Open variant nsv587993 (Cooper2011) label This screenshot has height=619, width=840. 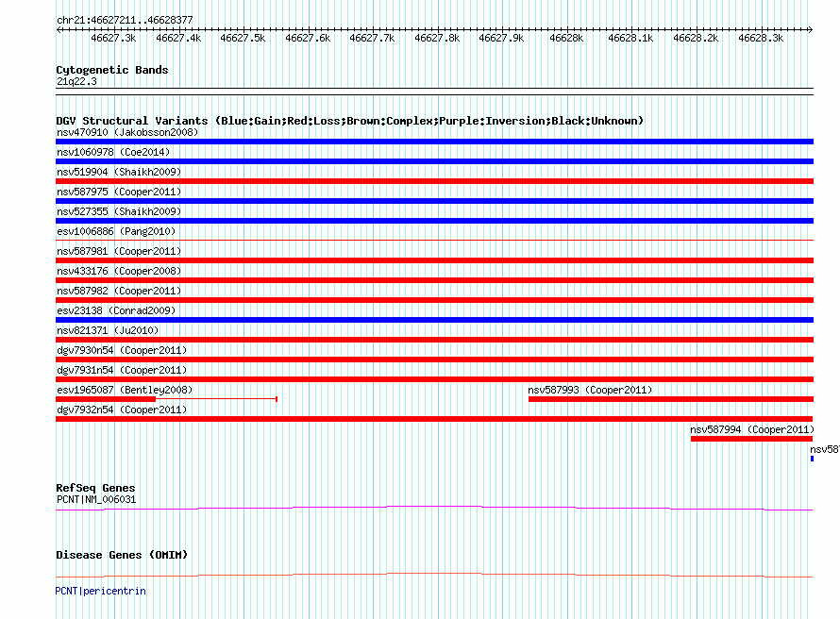590,390
